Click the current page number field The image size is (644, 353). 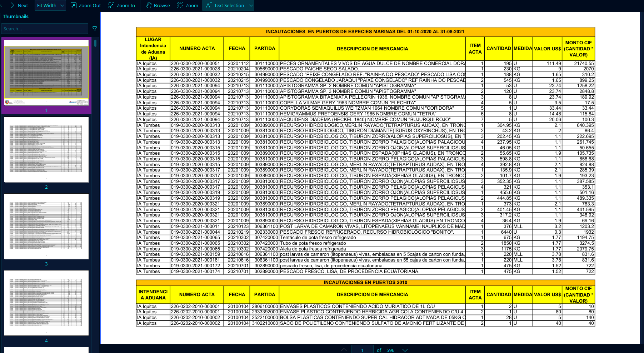click(362, 350)
